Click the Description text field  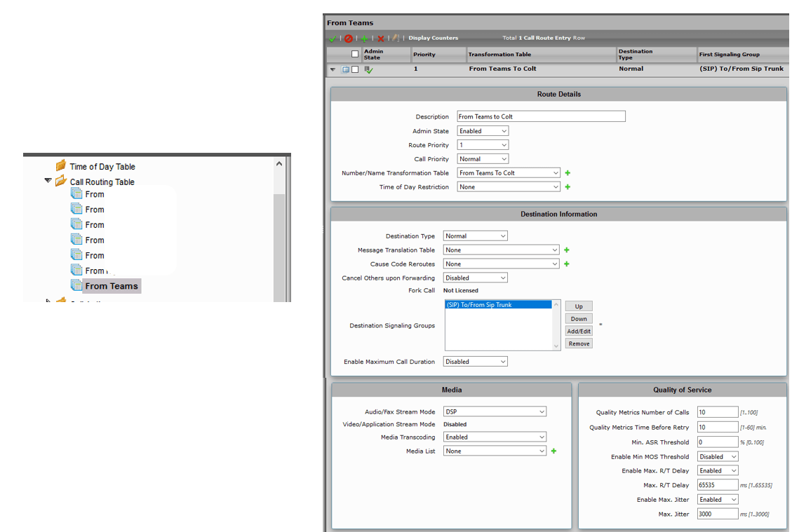(x=540, y=117)
